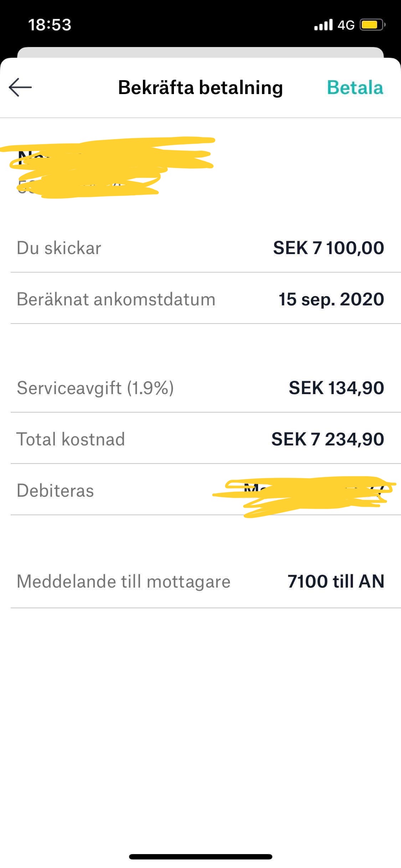Select the Du skickar label
Image resolution: width=401 pixels, height=868 pixels.
click(x=59, y=248)
